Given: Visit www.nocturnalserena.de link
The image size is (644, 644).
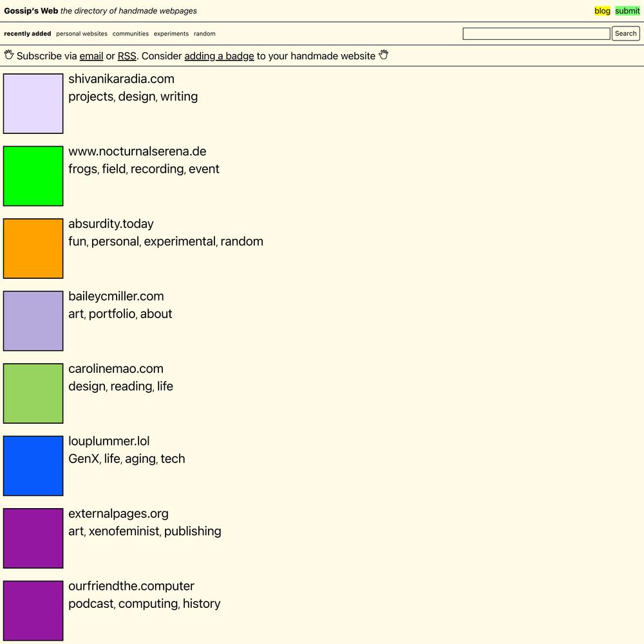Looking at the screenshot, I should click(137, 151).
